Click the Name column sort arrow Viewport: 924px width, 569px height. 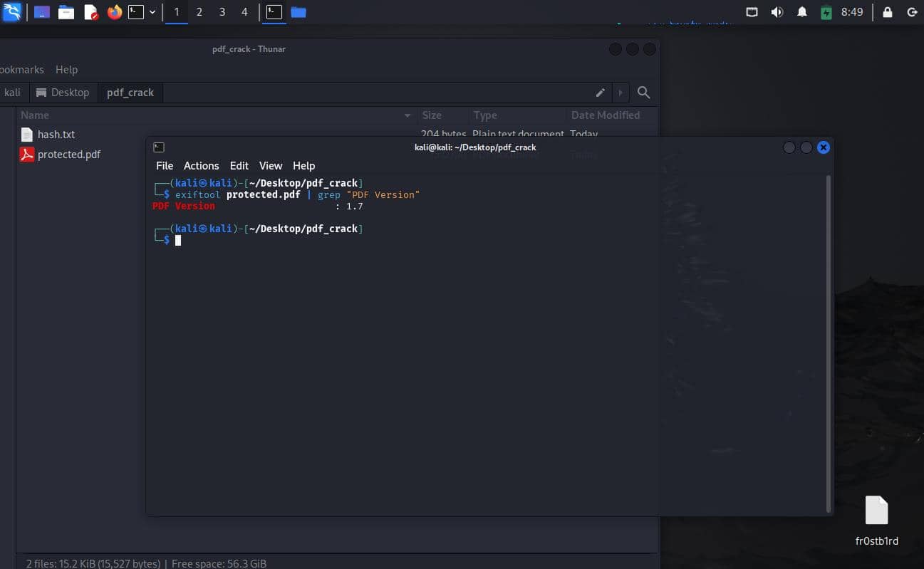pos(408,115)
